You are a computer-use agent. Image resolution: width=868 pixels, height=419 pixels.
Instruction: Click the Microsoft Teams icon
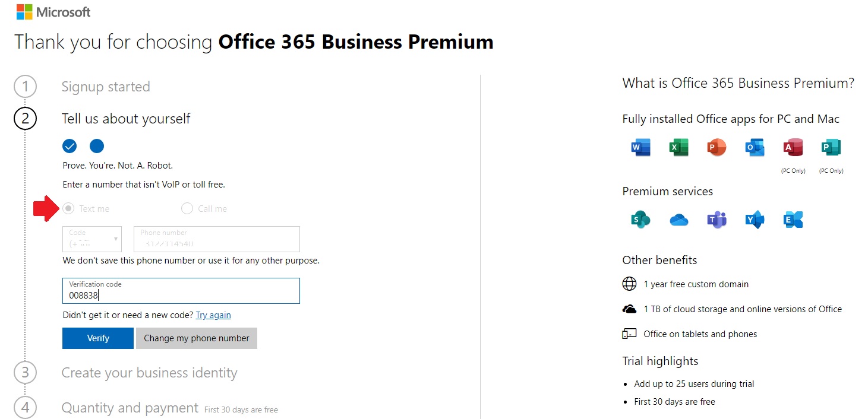click(717, 220)
